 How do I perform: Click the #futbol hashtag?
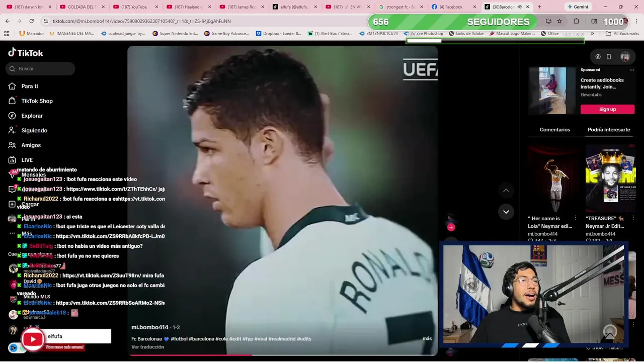tap(179, 339)
